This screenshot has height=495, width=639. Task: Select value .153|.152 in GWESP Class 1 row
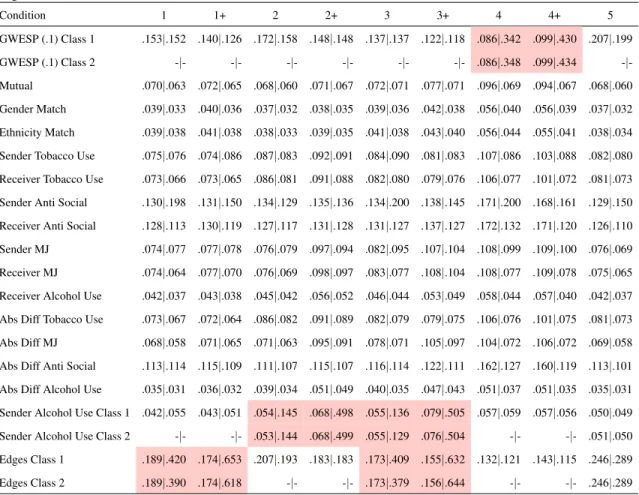click(164, 39)
